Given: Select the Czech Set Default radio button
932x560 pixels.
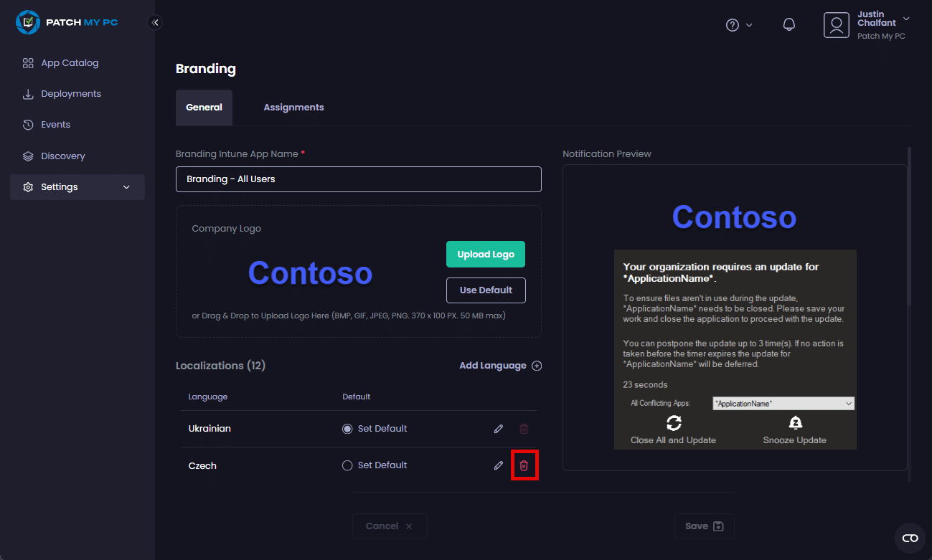Looking at the screenshot, I should point(348,465).
